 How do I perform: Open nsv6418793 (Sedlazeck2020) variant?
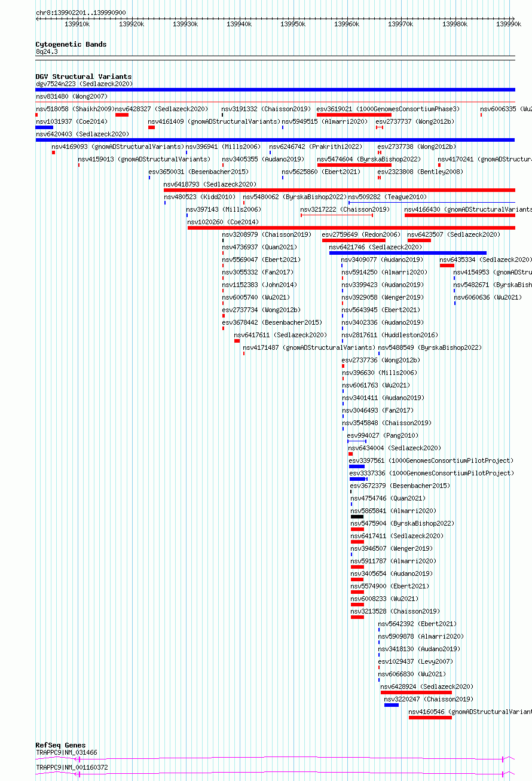(210, 184)
